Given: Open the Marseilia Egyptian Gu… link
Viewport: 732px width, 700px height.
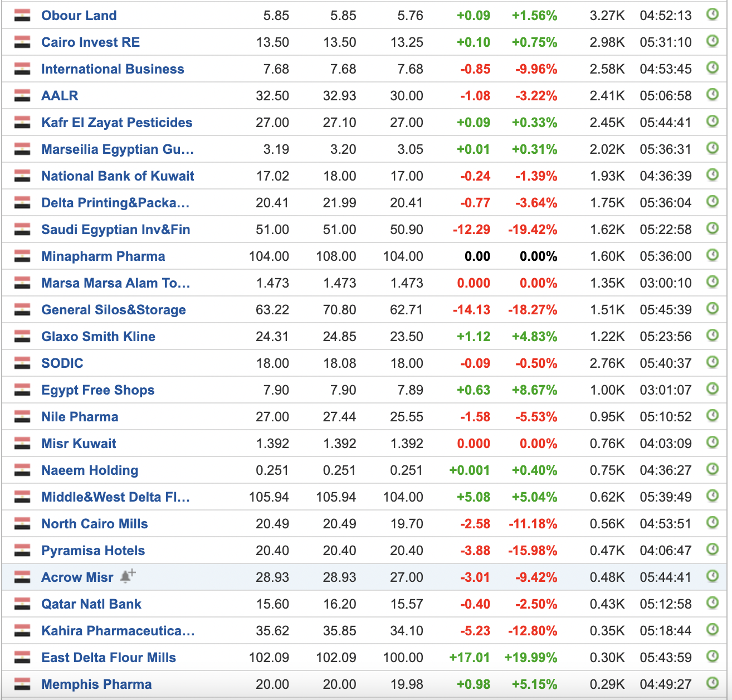Looking at the screenshot, I should pos(118,149).
